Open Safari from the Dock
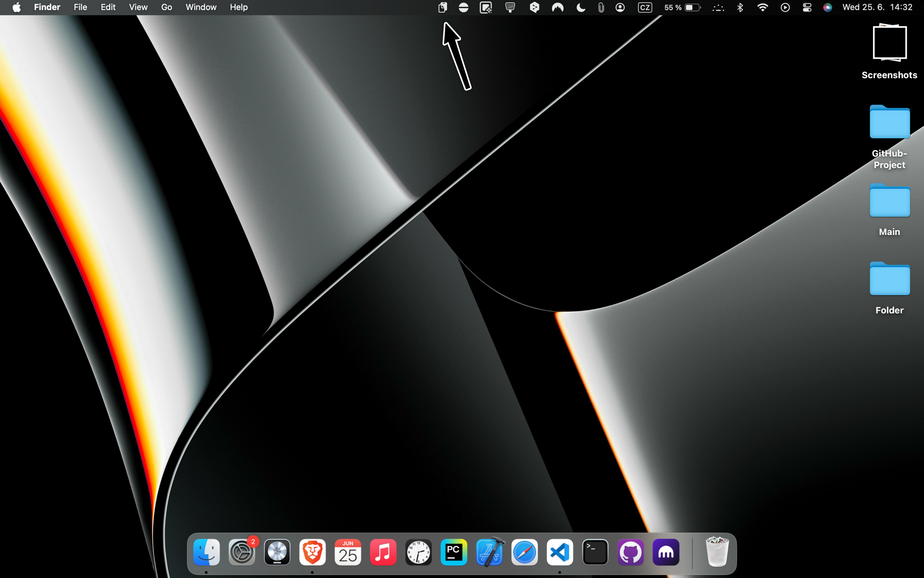Viewport: 924px width, 578px height. point(525,552)
